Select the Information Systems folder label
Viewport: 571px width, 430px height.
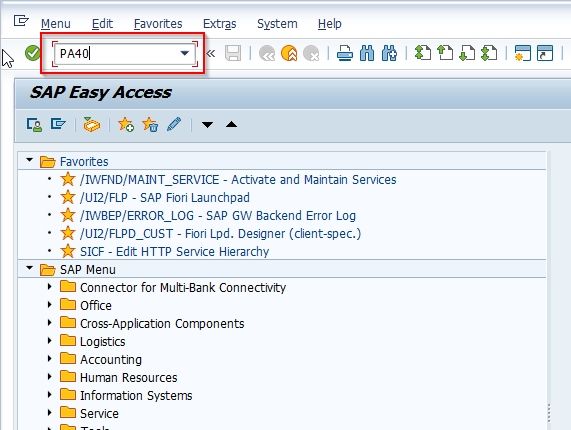pos(136,396)
